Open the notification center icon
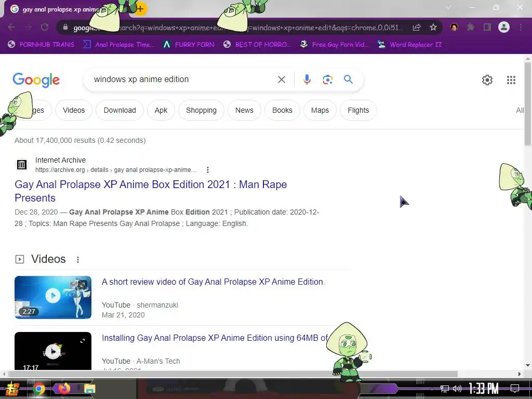The height and width of the screenshot is (399, 532). click(515, 389)
